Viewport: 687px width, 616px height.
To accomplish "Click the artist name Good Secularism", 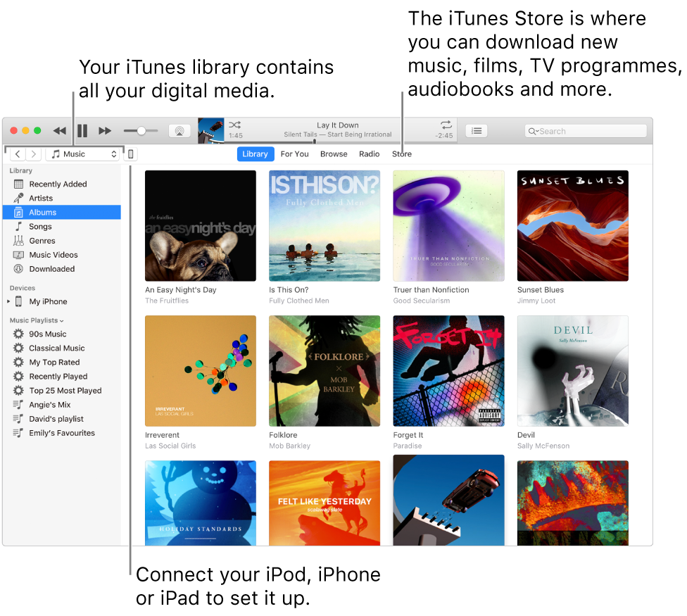I will pyautogui.click(x=421, y=301).
